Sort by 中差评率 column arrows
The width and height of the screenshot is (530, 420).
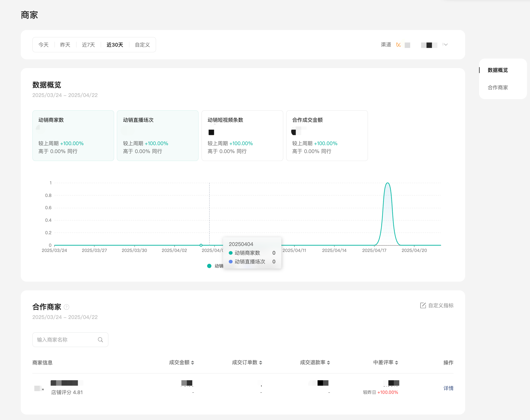(x=397, y=363)
